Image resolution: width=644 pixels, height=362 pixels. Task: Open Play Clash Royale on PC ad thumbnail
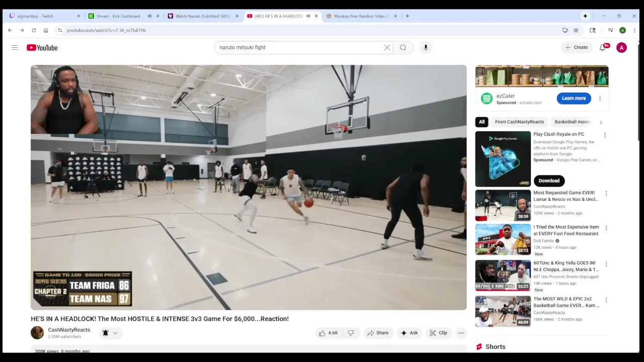click(503, 159)
